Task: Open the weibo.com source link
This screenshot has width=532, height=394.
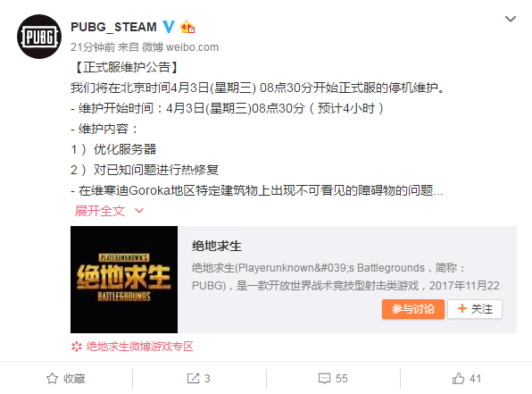Action: tap(193, 47)
